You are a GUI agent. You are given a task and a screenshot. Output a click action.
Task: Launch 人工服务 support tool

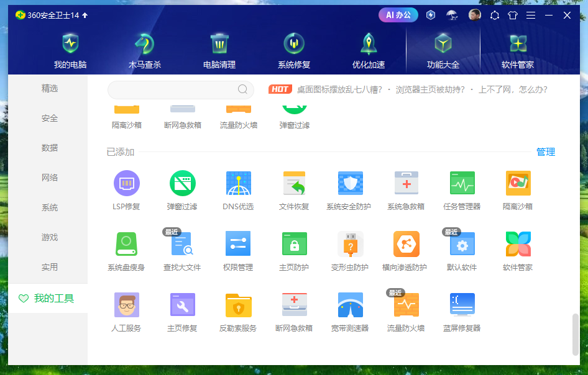(x=126, y=305)
